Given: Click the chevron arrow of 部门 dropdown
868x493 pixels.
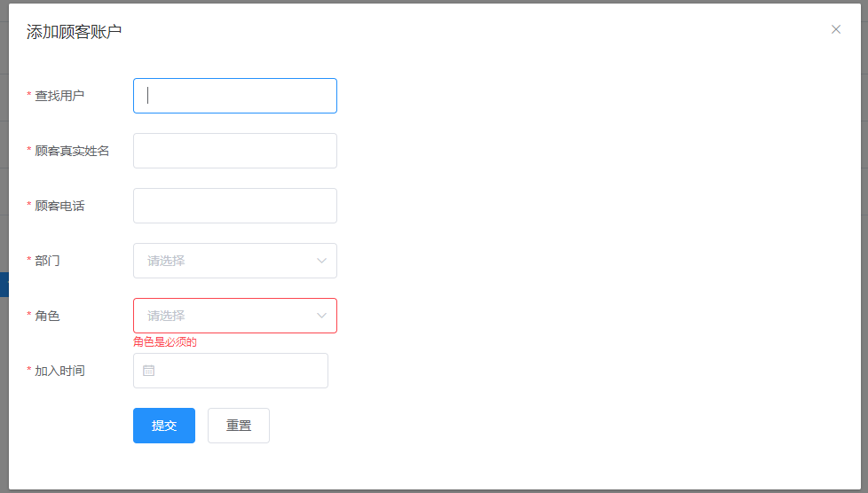Looking at the screenshot, I should click(321, 261).
